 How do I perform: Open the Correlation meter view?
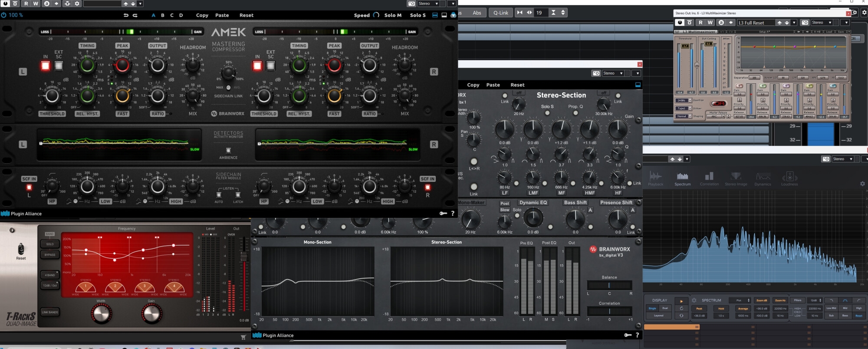(x=709, y=178)
